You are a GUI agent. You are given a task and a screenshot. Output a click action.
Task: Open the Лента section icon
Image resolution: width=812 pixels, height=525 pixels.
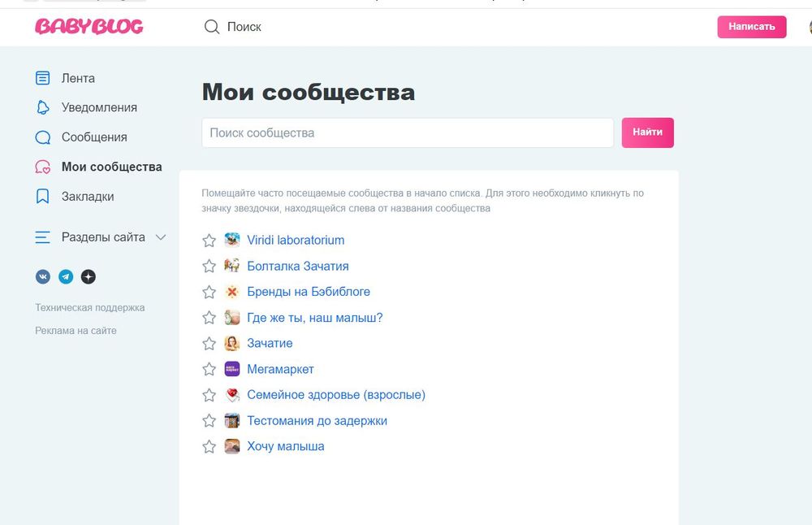43,78
